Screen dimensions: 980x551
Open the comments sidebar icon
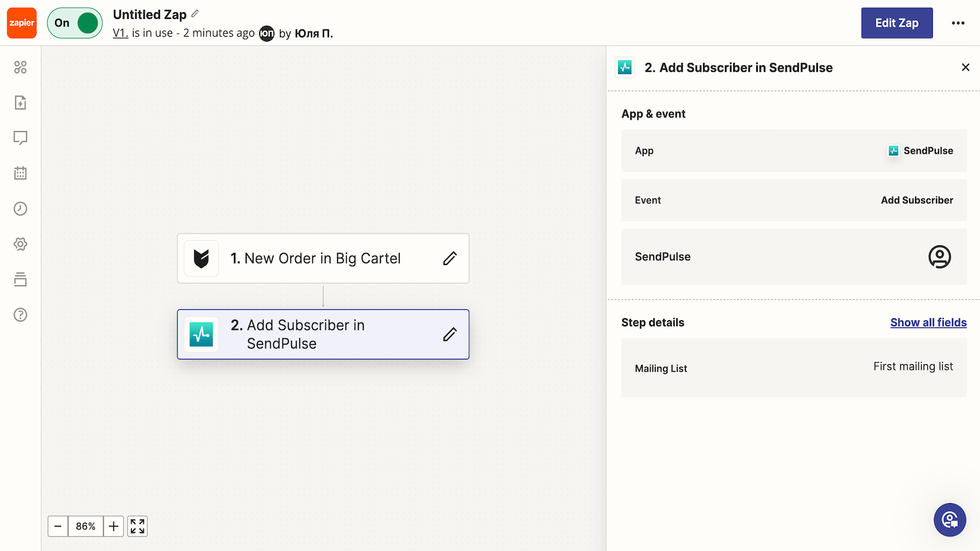(x=20, y=138)
